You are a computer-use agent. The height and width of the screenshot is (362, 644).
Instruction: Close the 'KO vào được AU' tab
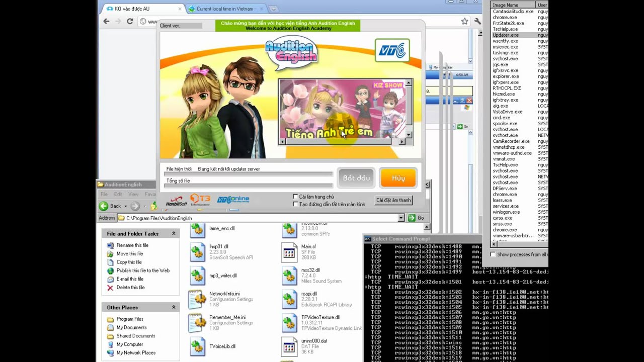(180, 9)
